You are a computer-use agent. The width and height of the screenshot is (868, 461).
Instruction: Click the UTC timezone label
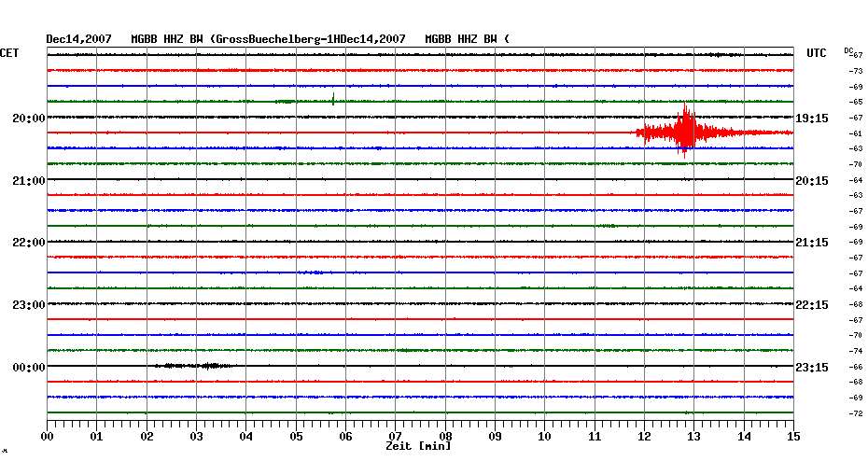pyautogui.click(x=816, y=53)
